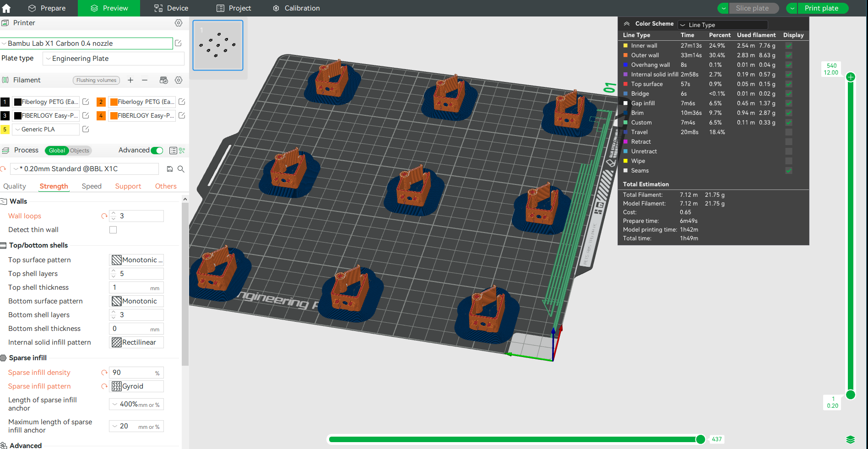Switch to the Device tab
The image size is (868, 449).
tap(171, 8)
